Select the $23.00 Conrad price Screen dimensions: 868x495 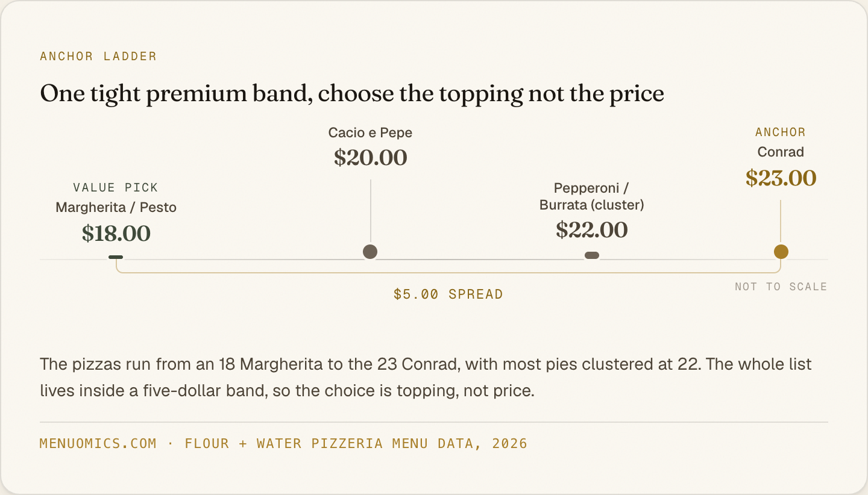(x=781, y=178)
